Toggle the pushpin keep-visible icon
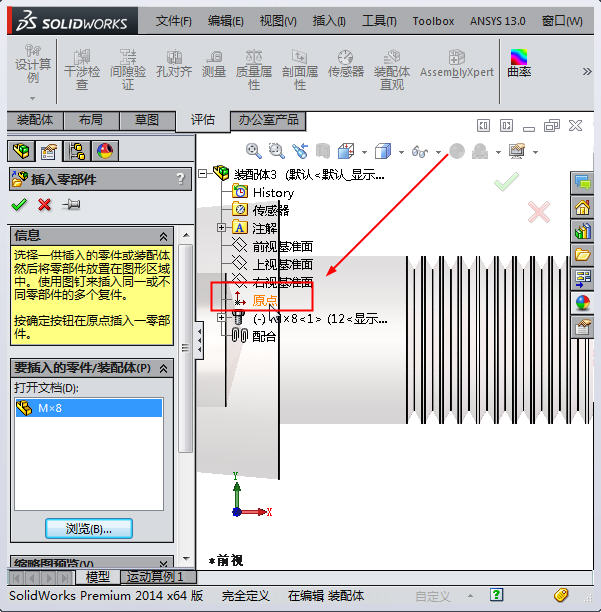This screenshot has height=612, width=601. [x=70, y=205]
